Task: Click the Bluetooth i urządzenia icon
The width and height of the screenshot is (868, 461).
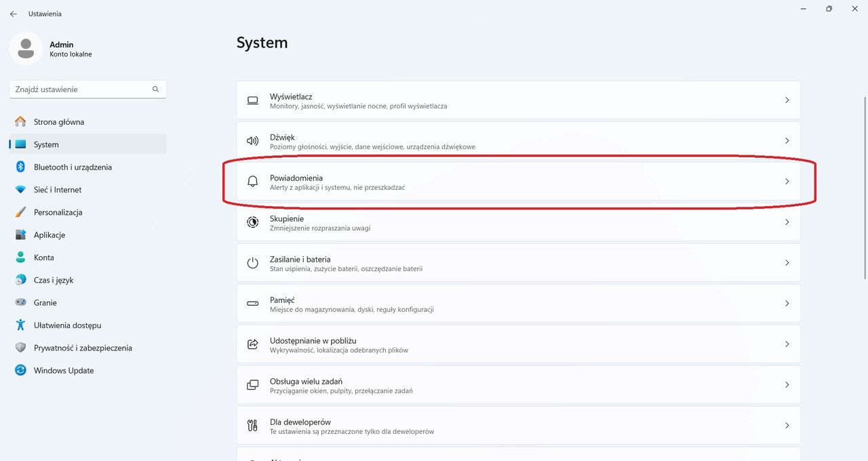Action: (x=20, y=167)
